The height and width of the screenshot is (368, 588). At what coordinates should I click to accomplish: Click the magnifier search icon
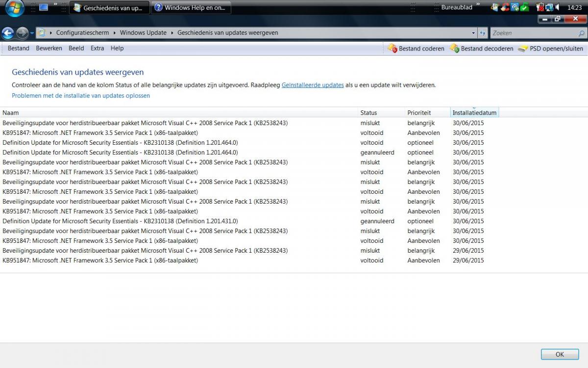pyautogui.click(x=582, y=33)
